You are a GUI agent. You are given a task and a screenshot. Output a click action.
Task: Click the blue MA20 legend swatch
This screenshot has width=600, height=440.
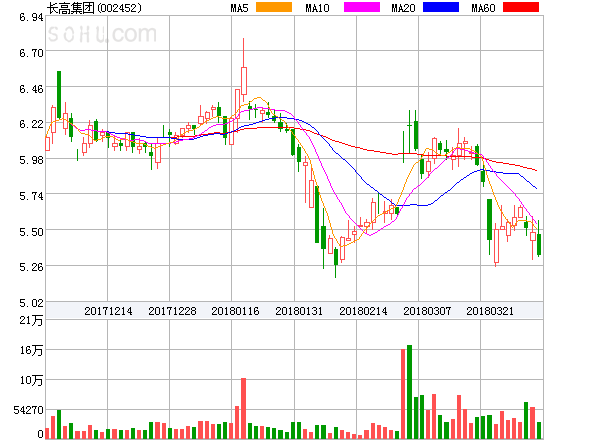[x=441, y=8]
